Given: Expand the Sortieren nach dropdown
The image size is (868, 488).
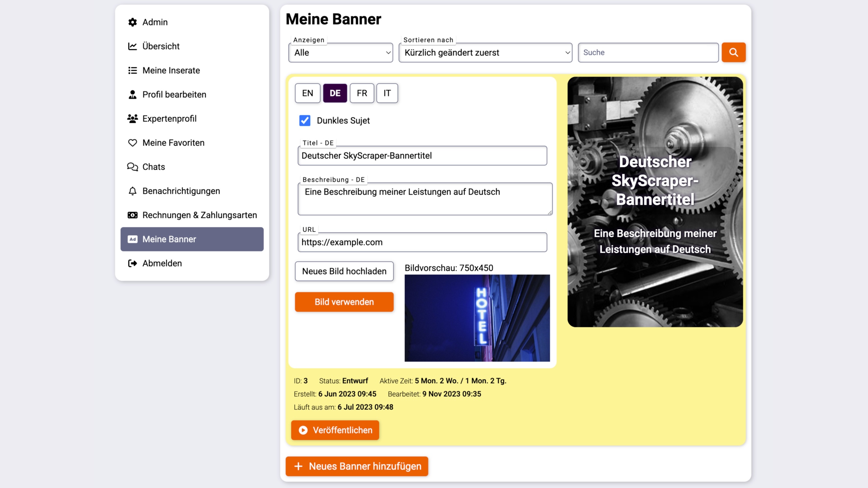Looking at the screenshot, I should (485, 52).
